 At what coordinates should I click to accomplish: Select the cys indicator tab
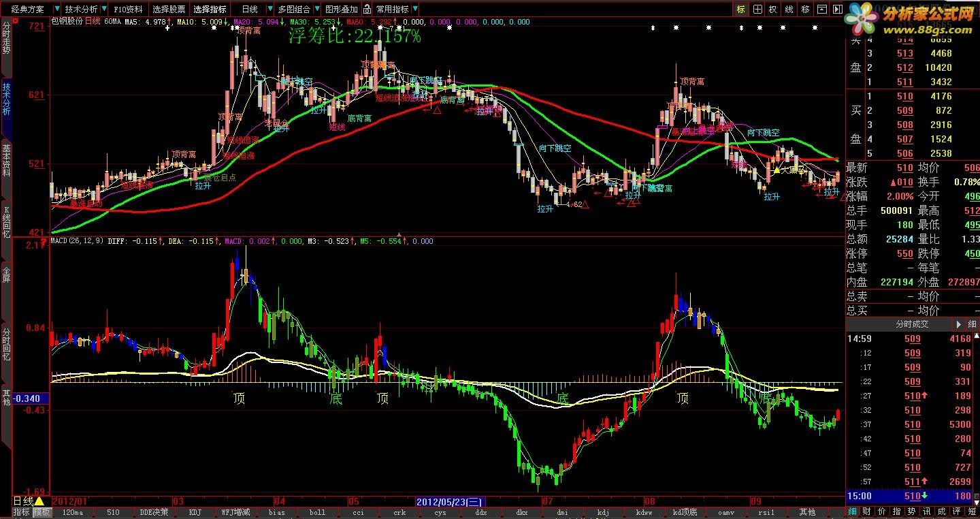click(440, 512)
